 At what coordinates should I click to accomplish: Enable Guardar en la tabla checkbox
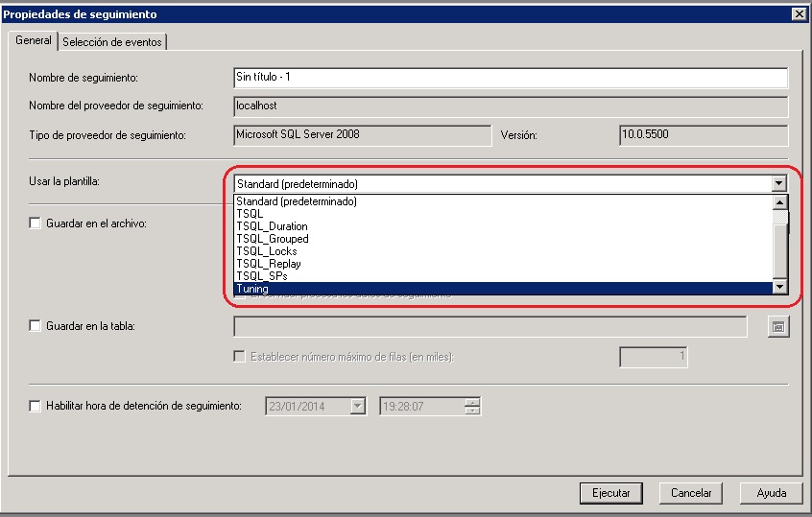click(x=35, y=325)
